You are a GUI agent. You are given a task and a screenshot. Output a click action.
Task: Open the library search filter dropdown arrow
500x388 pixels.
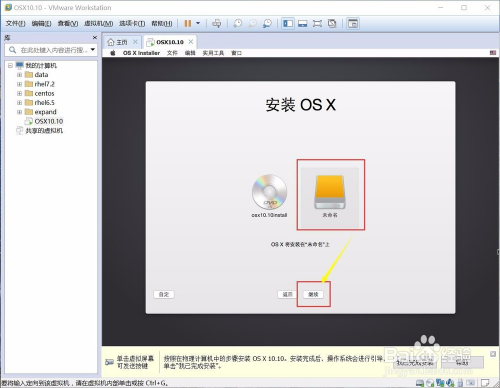pos(93,50)
